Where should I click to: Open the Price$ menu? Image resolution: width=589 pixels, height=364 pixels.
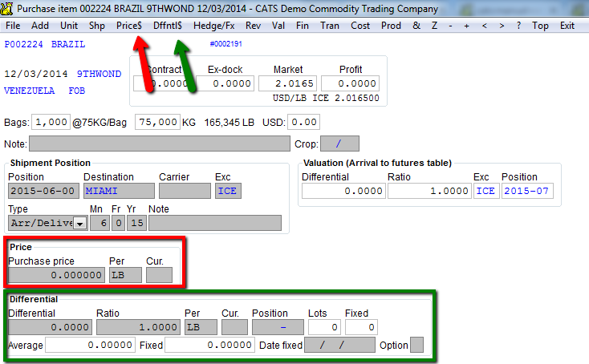[129, 26]
